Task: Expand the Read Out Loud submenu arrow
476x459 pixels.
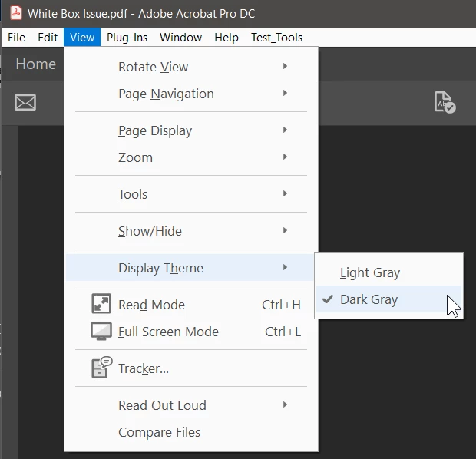Action: (285, 405)
